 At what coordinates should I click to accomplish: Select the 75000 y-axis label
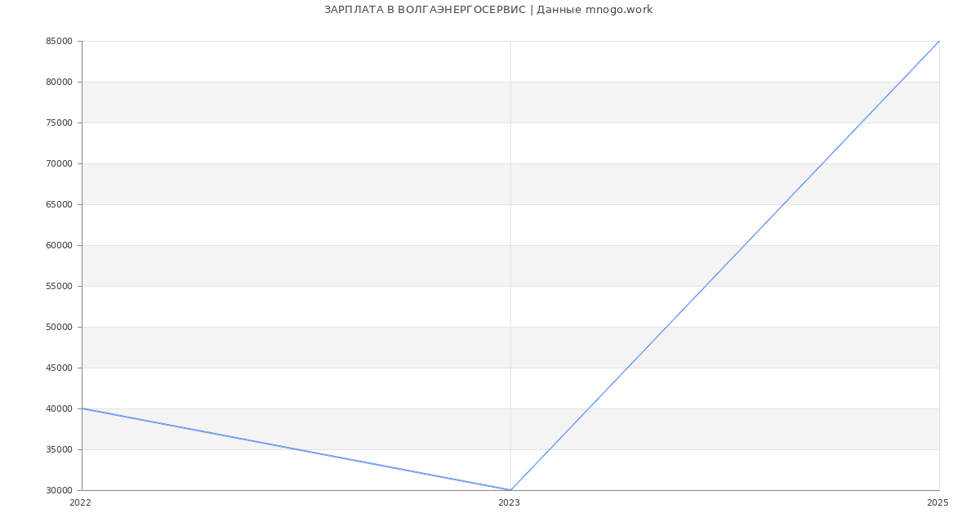[59, 123]
